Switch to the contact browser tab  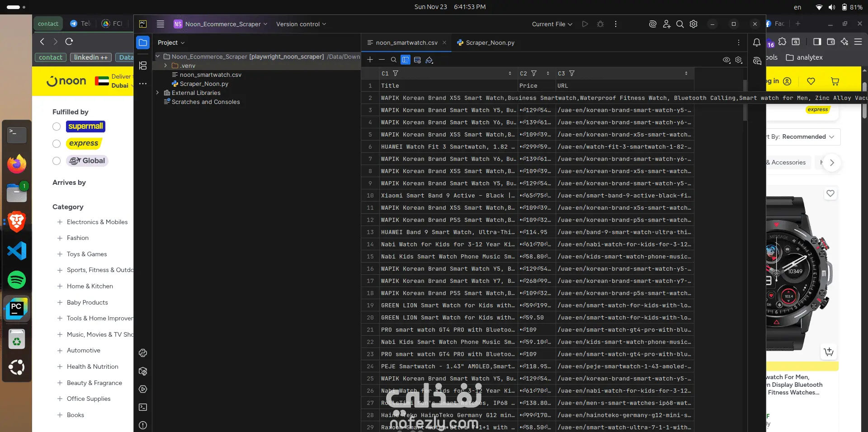pyautogui.click(x=48, y=23)
